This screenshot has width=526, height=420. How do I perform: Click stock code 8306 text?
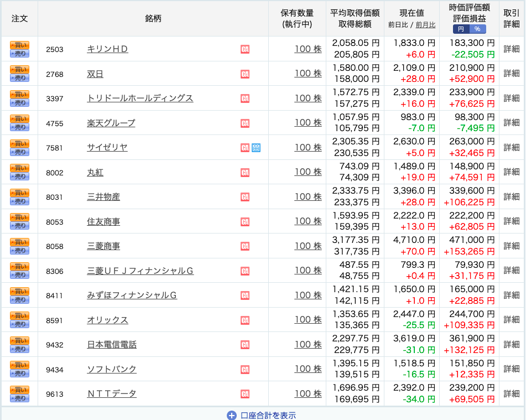(x=55, y=271)
